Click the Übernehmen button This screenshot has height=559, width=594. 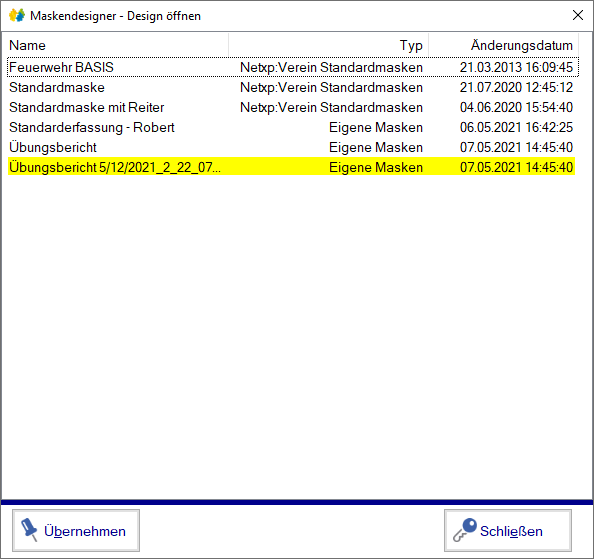(76, 530)
